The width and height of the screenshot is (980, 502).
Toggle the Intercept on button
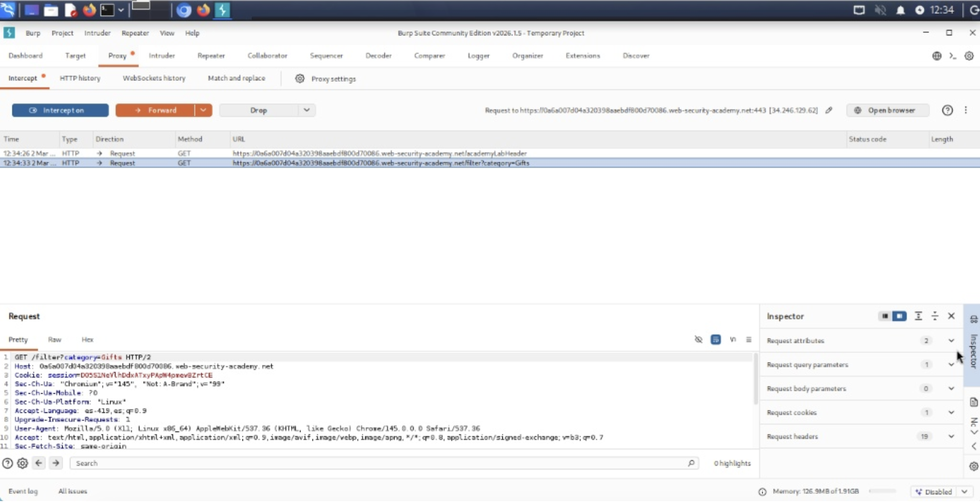[x=60, y=110]
